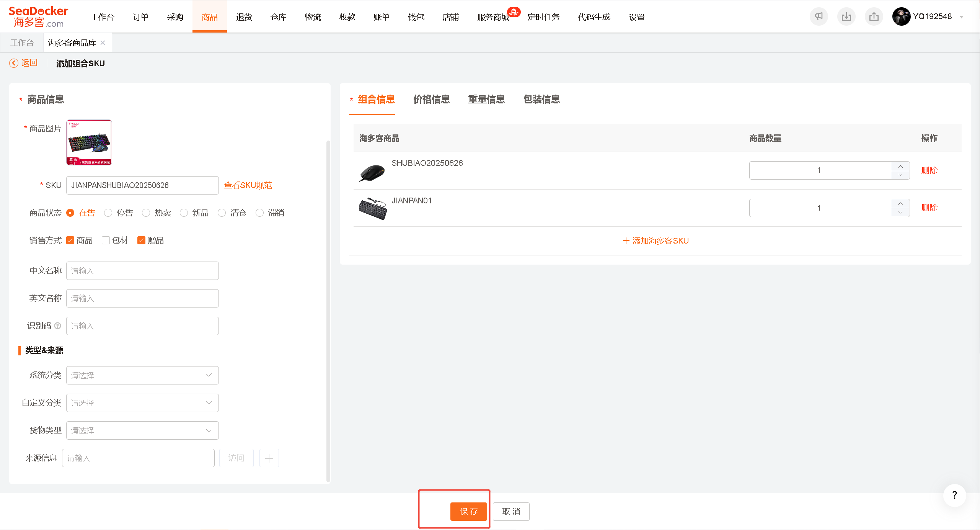Select the 新品 product status radio

pyautogui.click(x=184, y=213)
